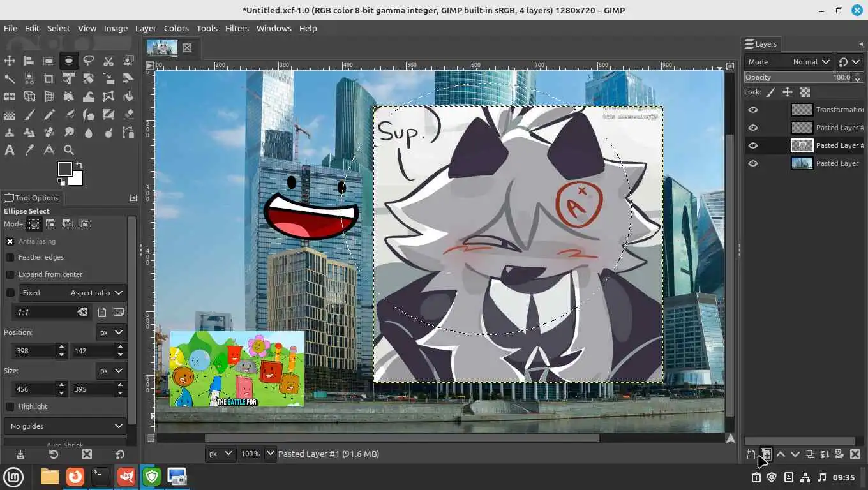
Task: Select the Smudge tool
Action: [69, 133]
